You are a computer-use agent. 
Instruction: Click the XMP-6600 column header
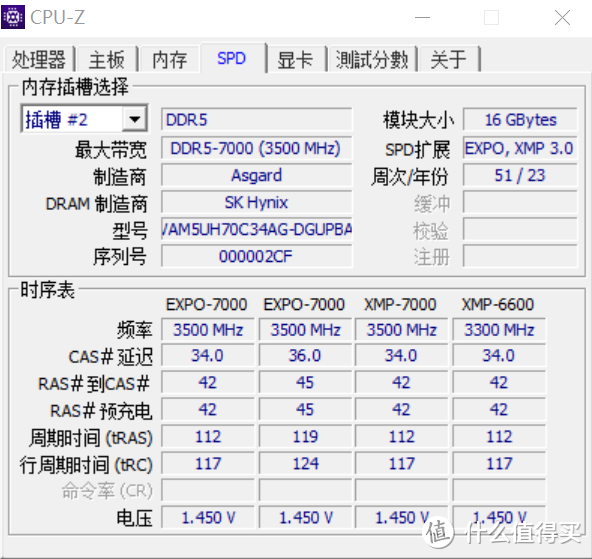[498, 304]
